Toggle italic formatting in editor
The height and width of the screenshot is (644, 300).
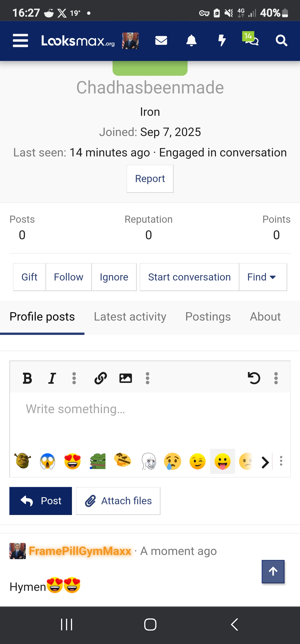52,378
